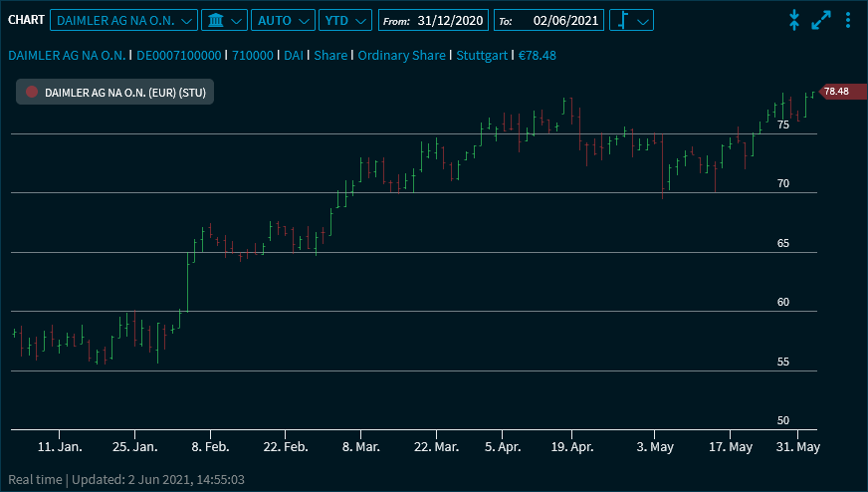The height and width of the screenshot is (492, 868).
Task: Open the exchange (bank icon) selector
Action: click(x=223, y=20)
